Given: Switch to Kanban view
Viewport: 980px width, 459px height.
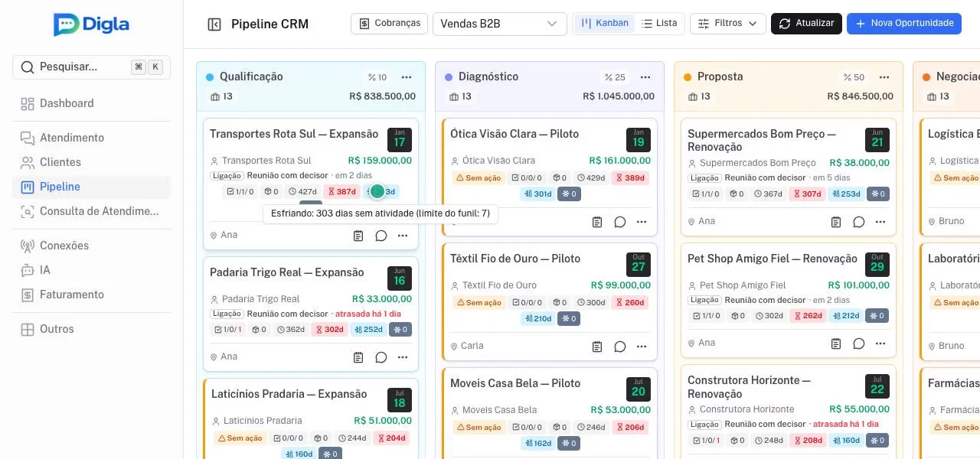Looking at the screenshot, I should 604,24.
